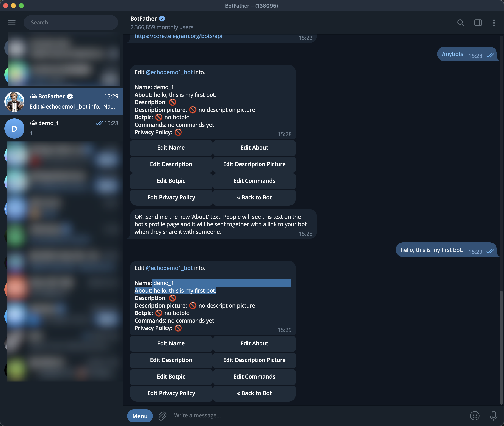The width and height of the screenshot is (504, 426).
Task: Click the magnifier icon in chat header
Action: pyautogui.click(x=461, y=23)
